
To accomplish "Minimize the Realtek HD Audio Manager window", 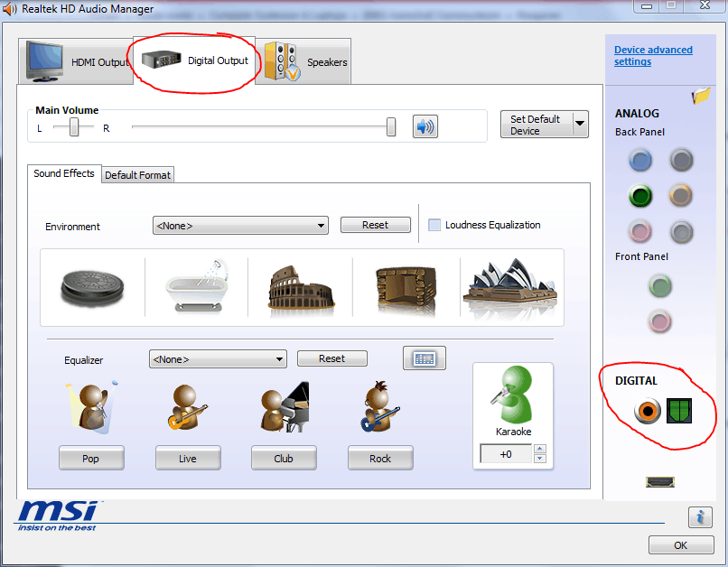I will coord(647,6).
